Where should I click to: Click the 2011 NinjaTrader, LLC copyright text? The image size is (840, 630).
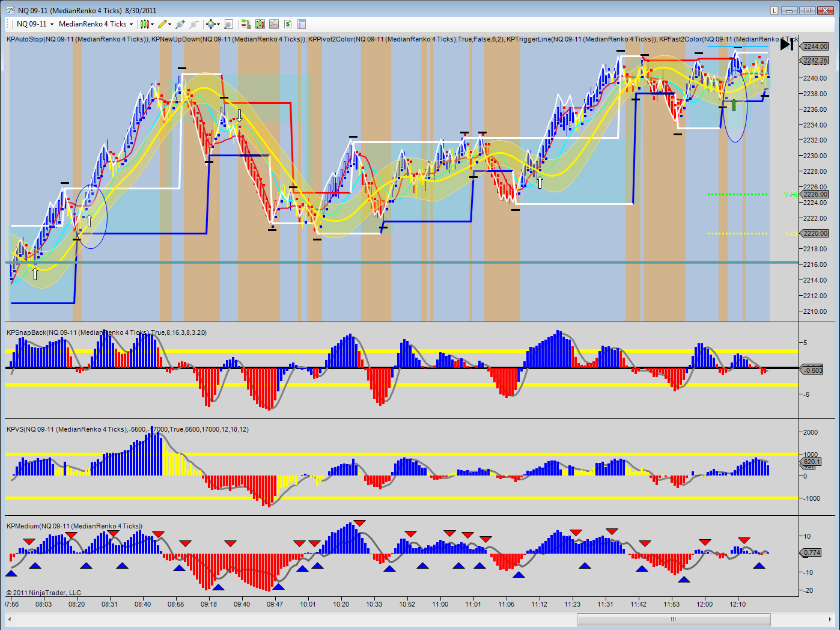click(44, 593)
